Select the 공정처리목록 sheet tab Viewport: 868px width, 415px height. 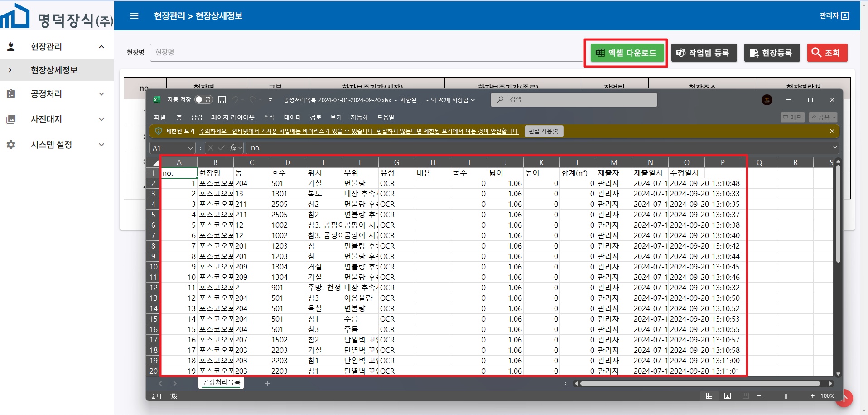[x=222, y=383]
